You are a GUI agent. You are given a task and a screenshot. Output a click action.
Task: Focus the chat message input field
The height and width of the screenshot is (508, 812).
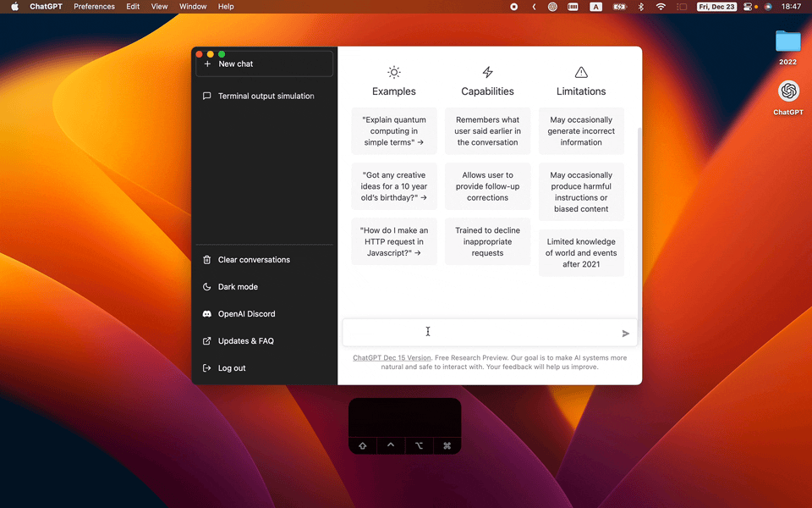(x=478, y=333)
